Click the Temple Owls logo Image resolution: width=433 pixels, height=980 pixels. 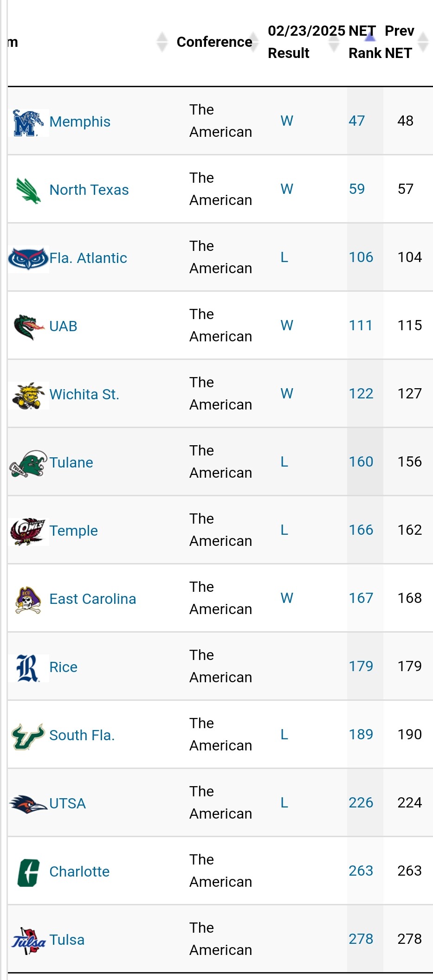[28, 532]
